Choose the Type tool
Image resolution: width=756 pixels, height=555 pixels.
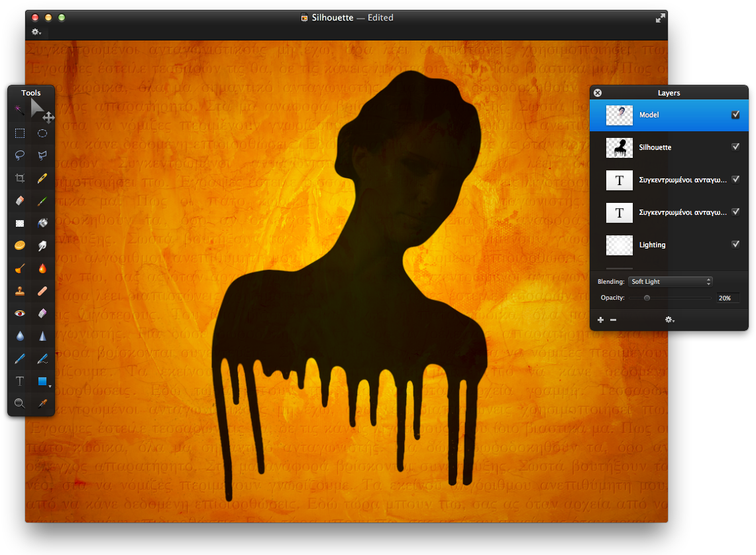click(x=19, y=381)
